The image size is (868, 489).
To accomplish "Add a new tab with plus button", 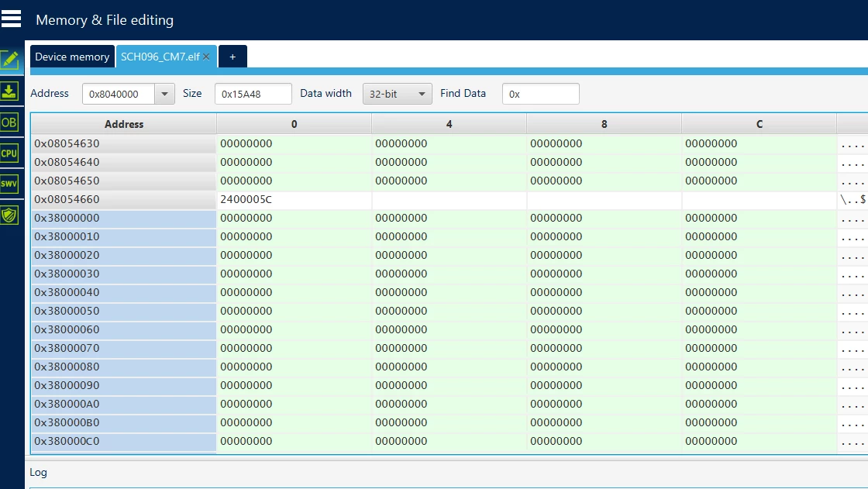I will (232, 57).
